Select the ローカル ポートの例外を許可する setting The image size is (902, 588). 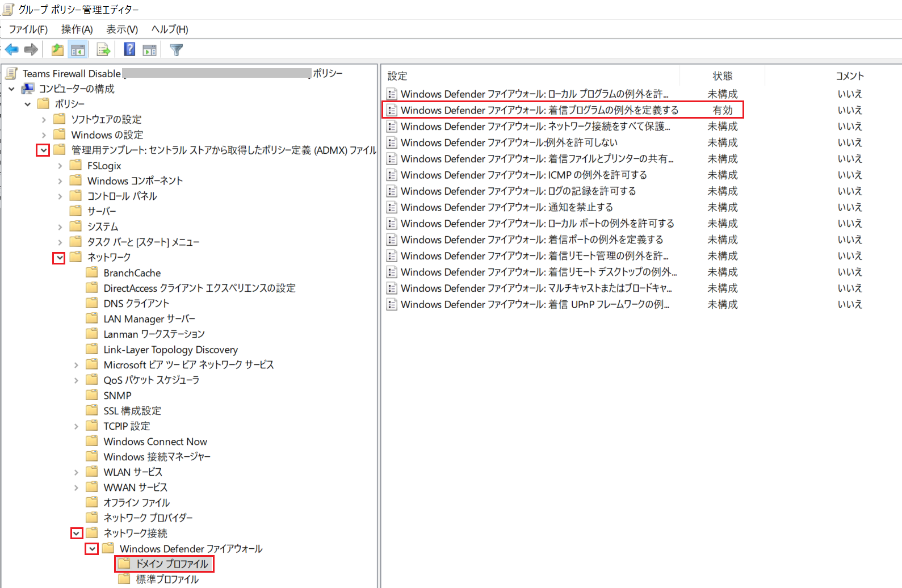coord(537,224)
